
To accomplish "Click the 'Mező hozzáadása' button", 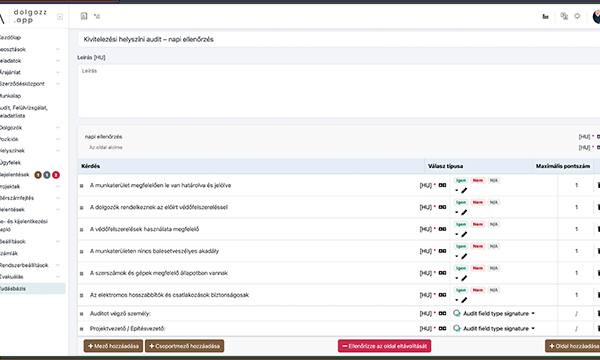I will 113,346.
